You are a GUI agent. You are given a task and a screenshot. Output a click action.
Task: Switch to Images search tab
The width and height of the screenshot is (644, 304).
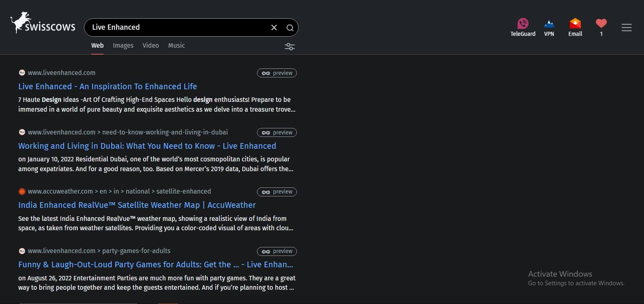tap(123, 45)
